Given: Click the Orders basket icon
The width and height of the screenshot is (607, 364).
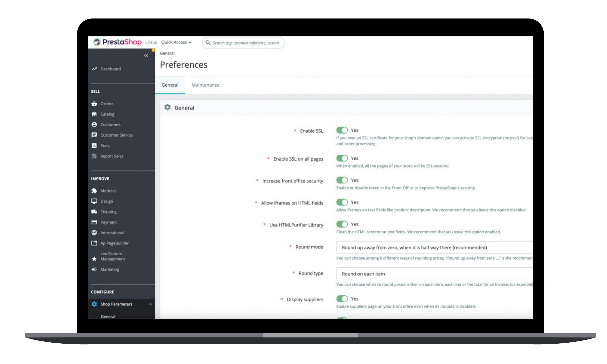Looking at the screenshot, I should pyautogui.click(x=94, y=104).
